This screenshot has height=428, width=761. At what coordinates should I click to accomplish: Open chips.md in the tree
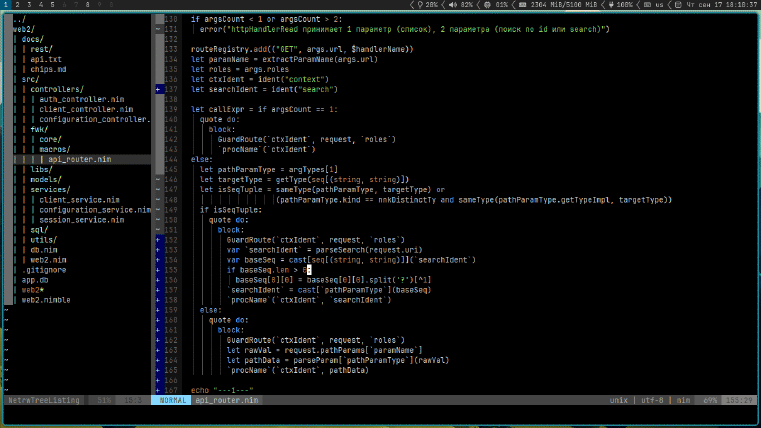pos(48,69)
